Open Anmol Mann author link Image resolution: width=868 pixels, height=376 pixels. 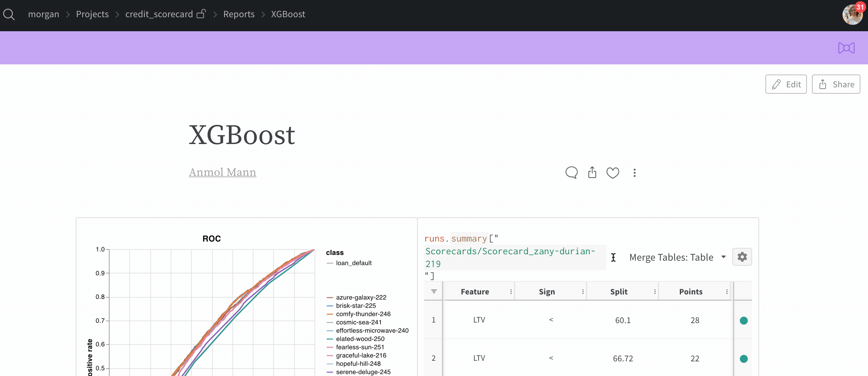pos(222,172)
